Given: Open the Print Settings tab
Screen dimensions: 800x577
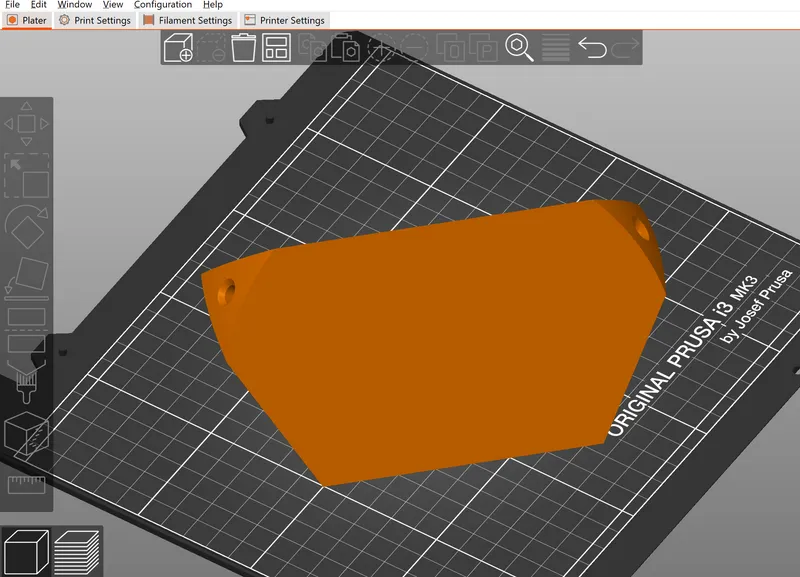Looking at the screenshot, I should tap(95, 20).
